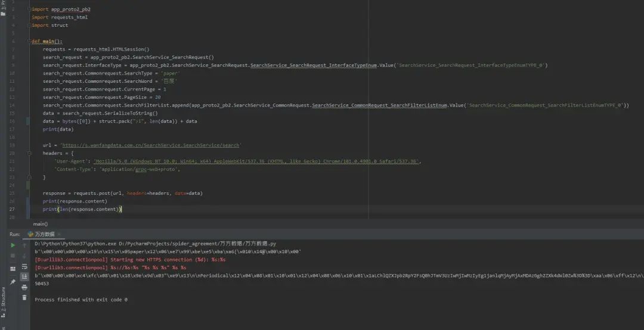
Task: Collapse the headers dictionary fold
Action: click(29, 153)
